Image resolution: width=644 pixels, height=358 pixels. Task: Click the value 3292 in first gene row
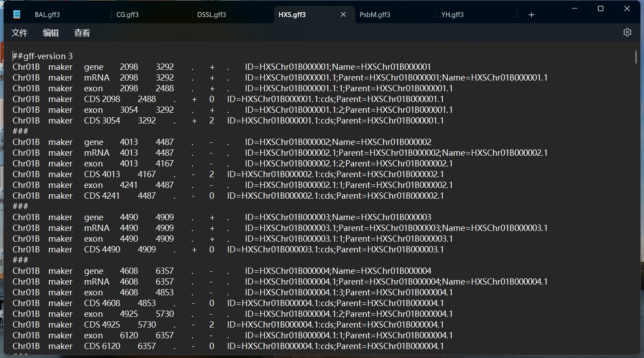click(x=165, y=67)
